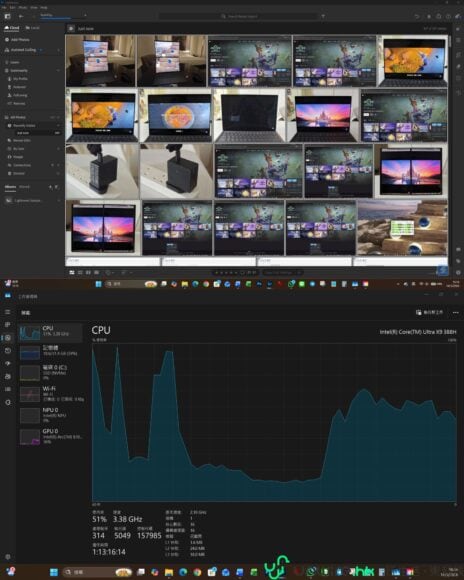Open the Services page icon in Task Manager
This screenshot has width=464, height=580.
[7, 402]
